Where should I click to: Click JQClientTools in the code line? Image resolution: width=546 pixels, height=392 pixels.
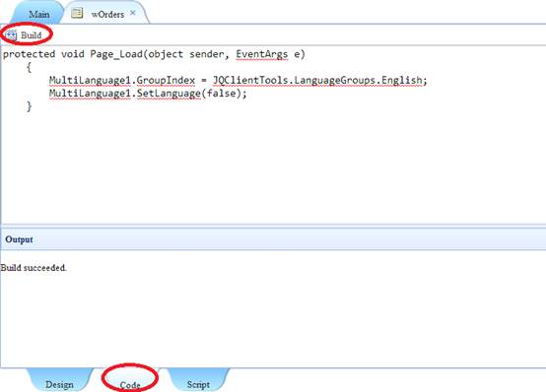click(250, 81)
